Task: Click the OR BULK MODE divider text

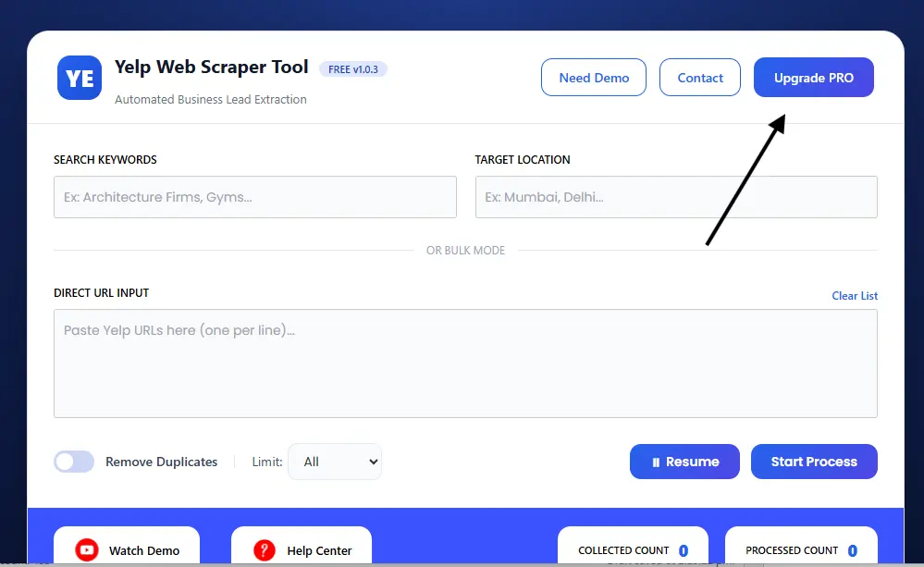Action: click(465, 251)
